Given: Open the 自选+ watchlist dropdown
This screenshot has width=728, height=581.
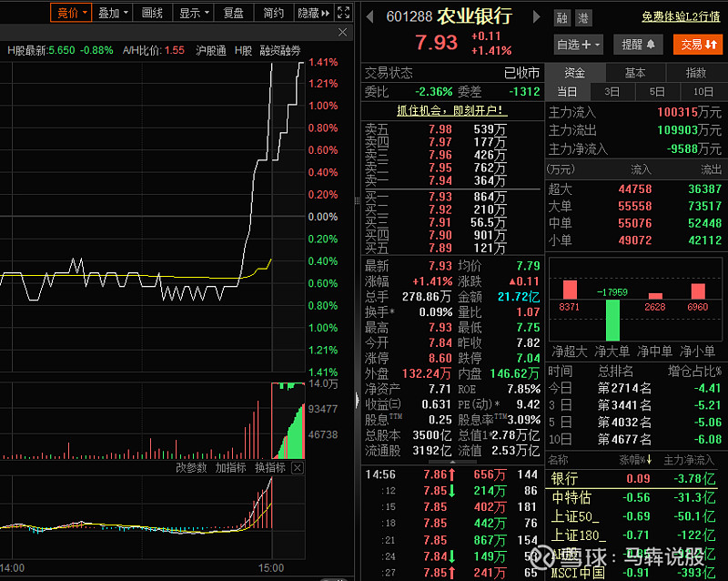Looking at the screenshot, I should pos(578,45).
